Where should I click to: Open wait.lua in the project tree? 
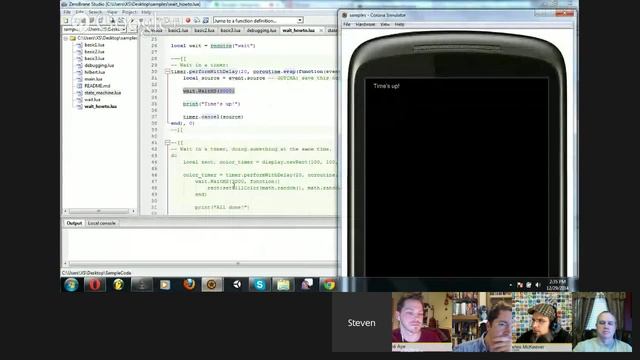tap(92, 100)
